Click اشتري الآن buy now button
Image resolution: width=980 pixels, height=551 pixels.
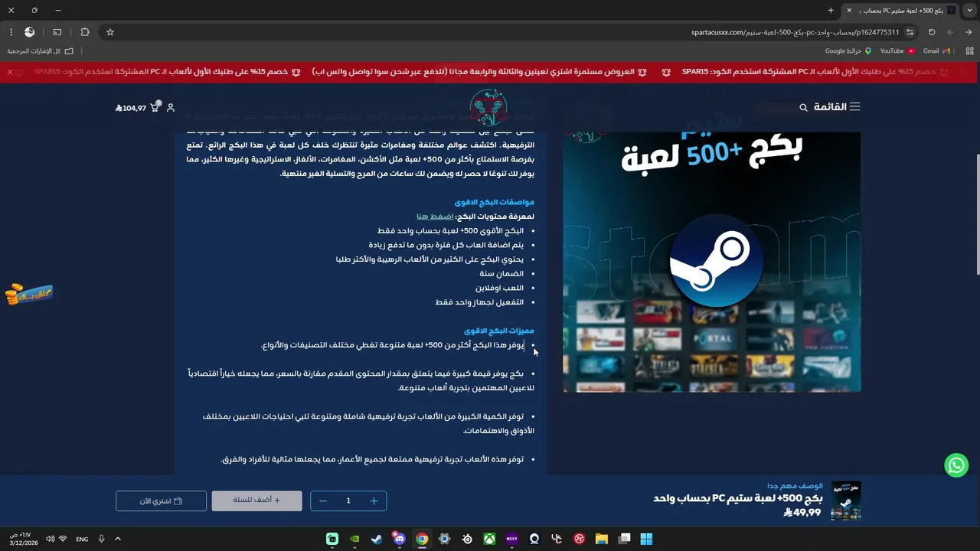click(x=161, y=500)
